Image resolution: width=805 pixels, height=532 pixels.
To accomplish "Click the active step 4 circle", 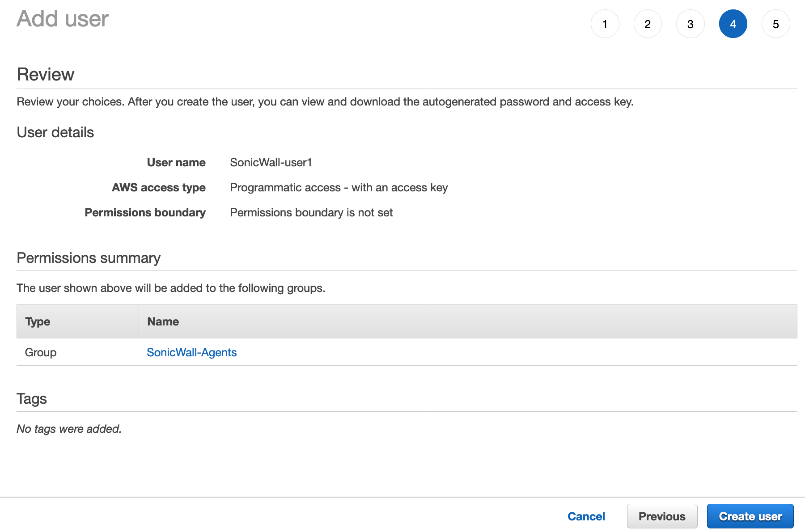I will (733, 24).
